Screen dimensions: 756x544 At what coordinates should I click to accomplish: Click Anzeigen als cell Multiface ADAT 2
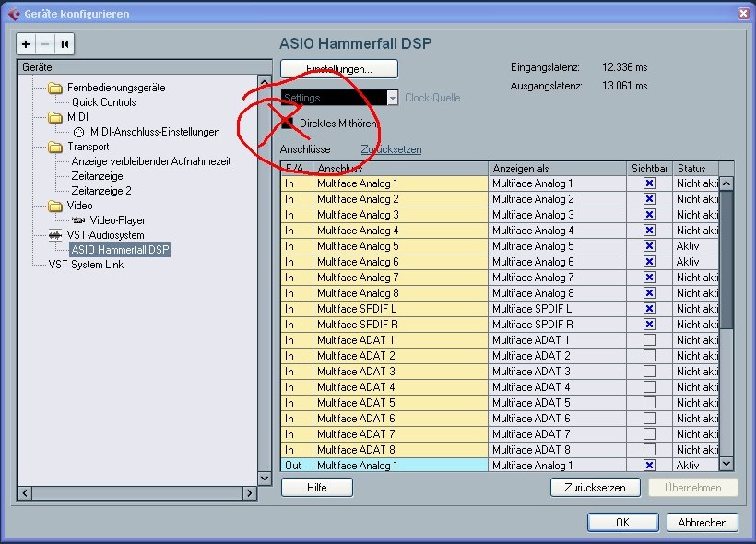pos(558,355)
